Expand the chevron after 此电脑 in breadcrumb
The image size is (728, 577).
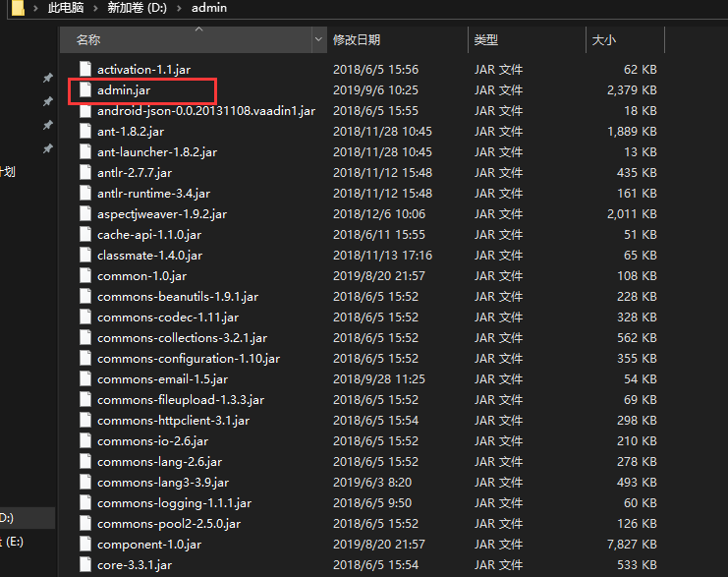(x=95, y=9)
